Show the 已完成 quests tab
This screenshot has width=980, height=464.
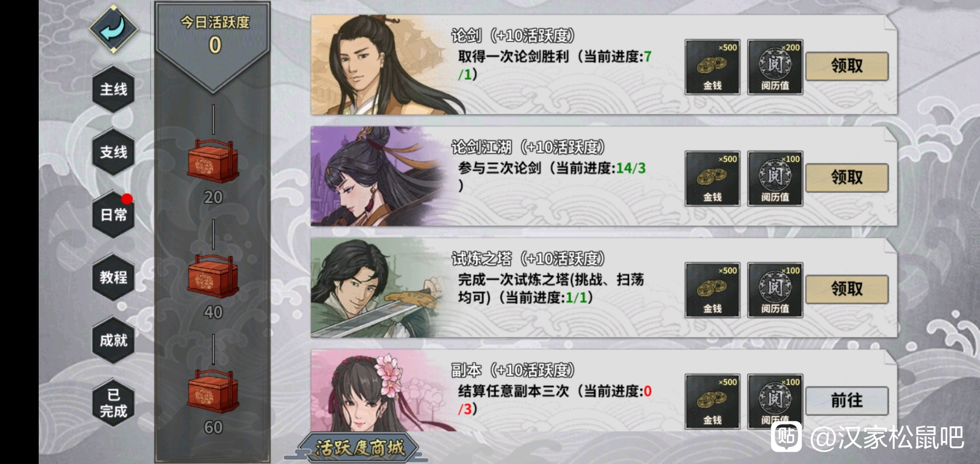[113, 403]
